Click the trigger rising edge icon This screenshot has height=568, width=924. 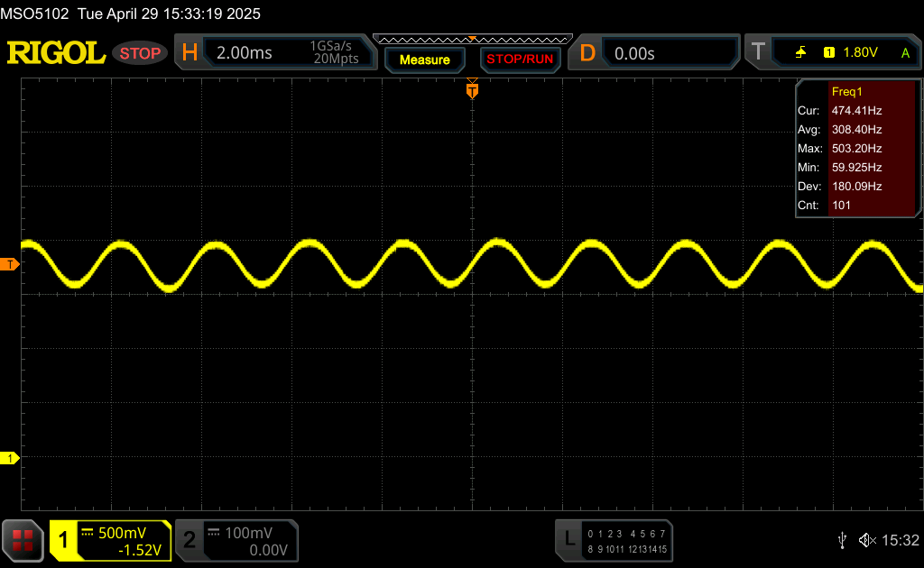tap(800, 53)
